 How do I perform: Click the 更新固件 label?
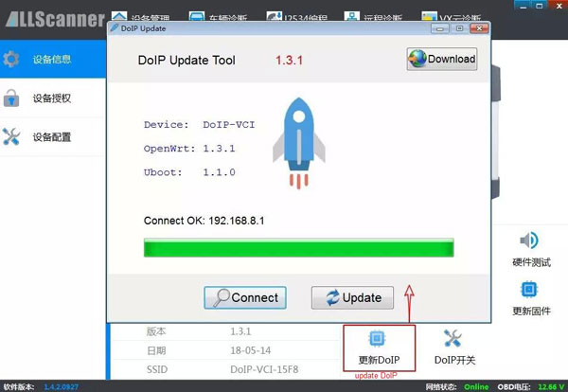tap(531, 311)
